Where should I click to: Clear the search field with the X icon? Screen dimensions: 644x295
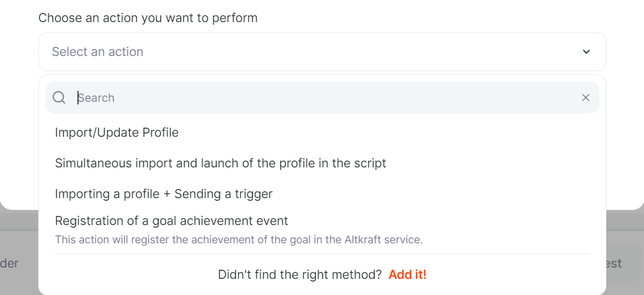tap(586, 97)
